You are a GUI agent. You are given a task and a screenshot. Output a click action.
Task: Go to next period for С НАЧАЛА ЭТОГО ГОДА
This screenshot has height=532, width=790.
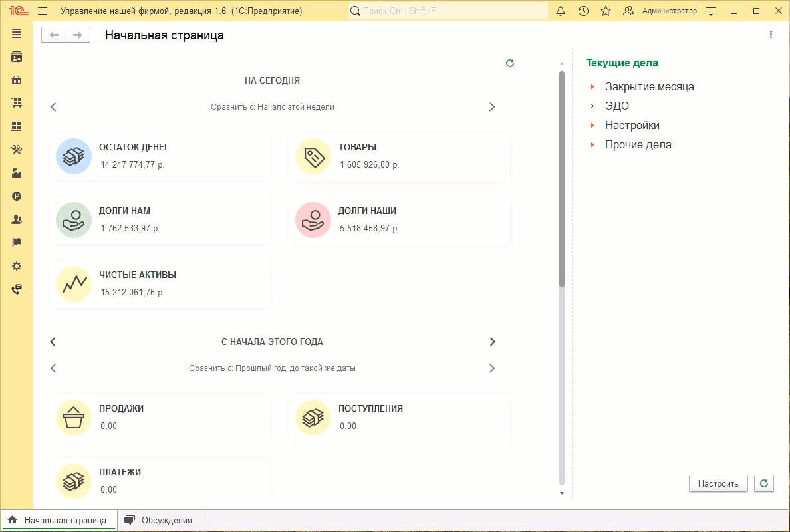pyautogui.click(x=492, y=342)
